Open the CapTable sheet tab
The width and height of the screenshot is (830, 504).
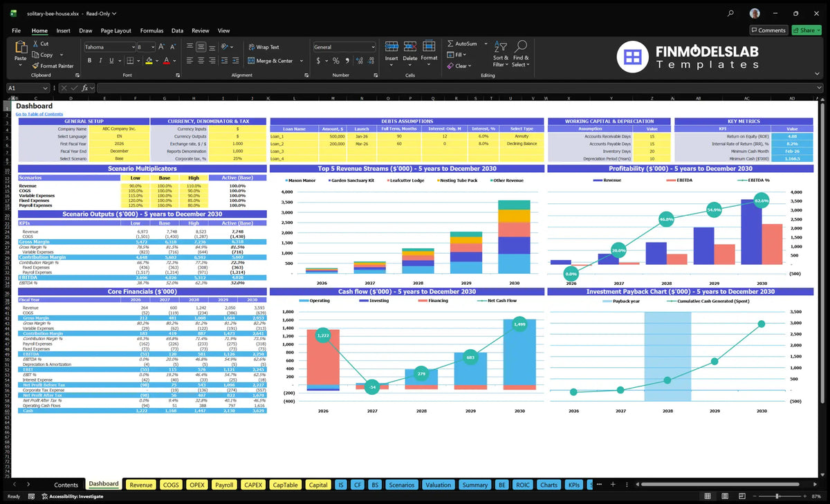click(x=286, y=485)
